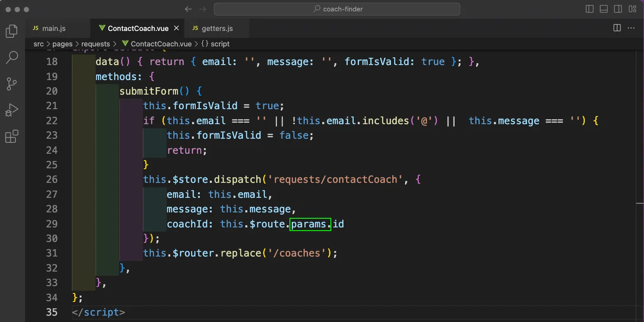Toggle the secondary side bar layout icon
The width and height of the screenshot is (644, 322).
coord(618,9)
